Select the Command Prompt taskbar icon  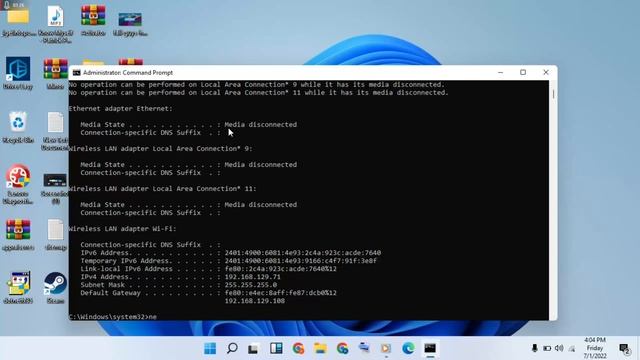tap(430, 348)
